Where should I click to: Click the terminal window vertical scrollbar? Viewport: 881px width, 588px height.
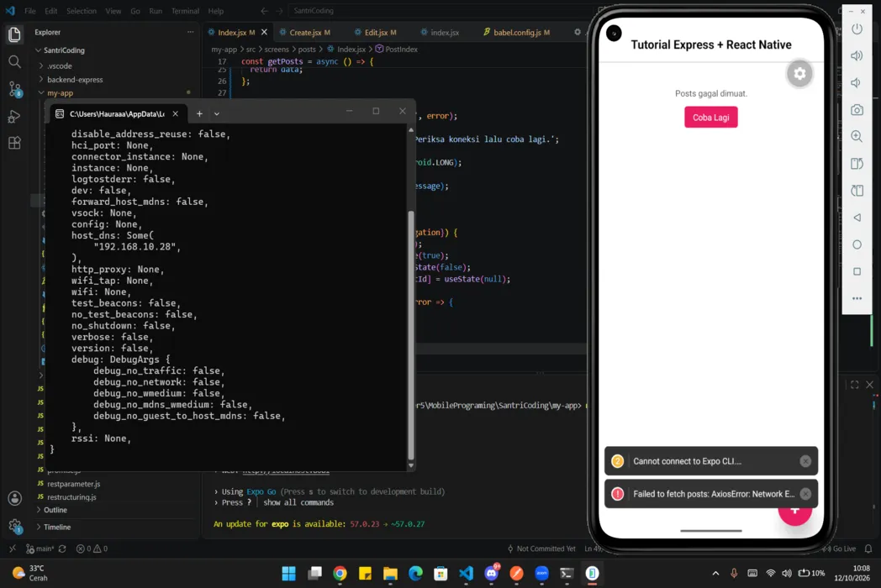411,334
